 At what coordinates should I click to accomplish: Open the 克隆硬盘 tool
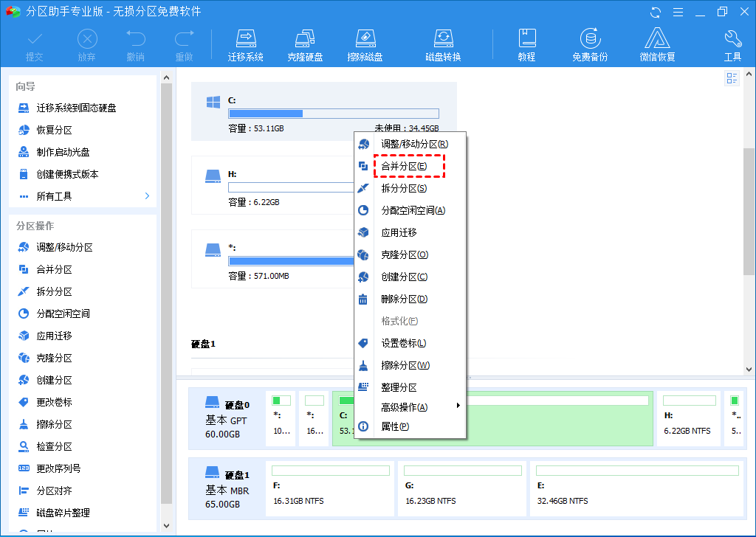click(x=305, y=43)
